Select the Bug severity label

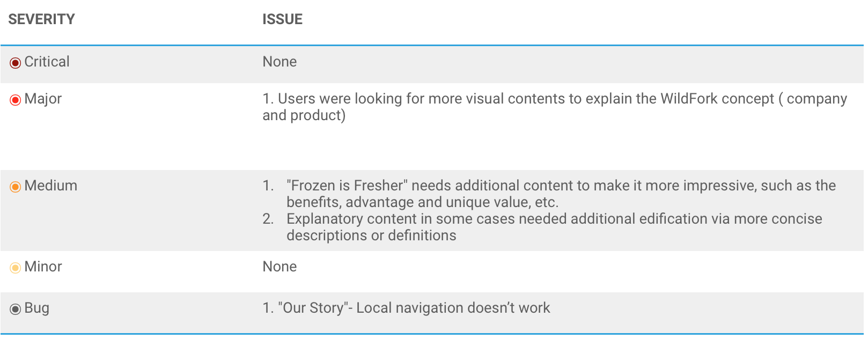point(37,308)
